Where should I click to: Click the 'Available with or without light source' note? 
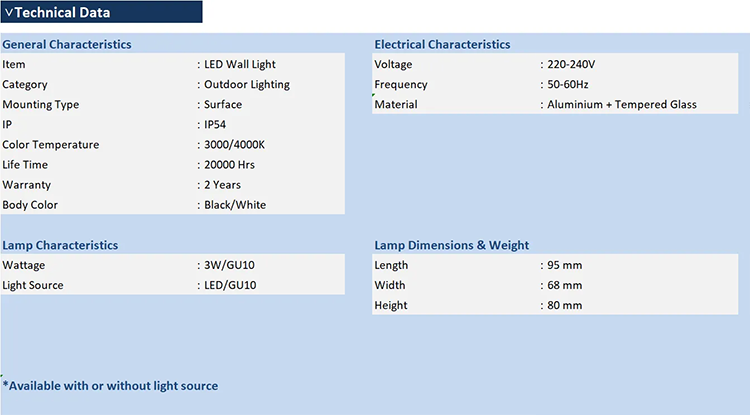(110, 386)
